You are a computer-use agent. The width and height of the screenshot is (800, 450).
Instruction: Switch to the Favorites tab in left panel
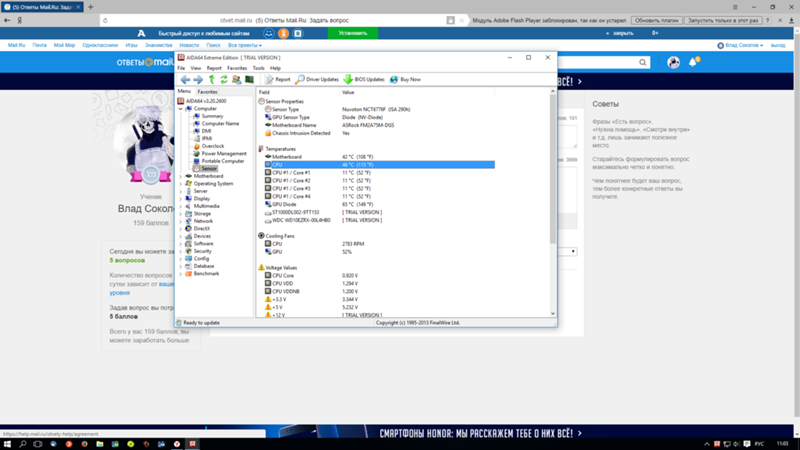pos(207,92)
